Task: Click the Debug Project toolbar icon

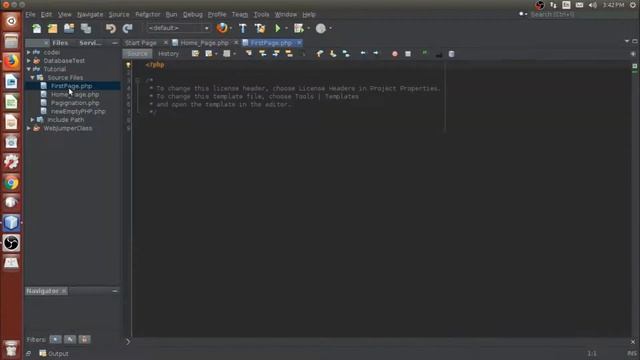Action: 299,28
